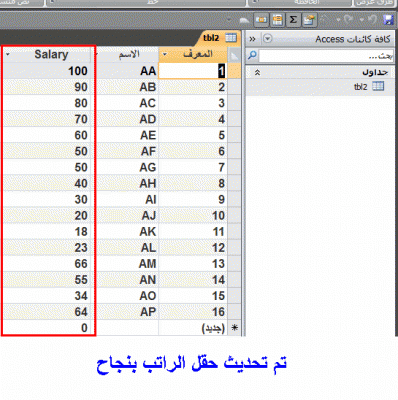Click the name cell AP

pos(126,312)
